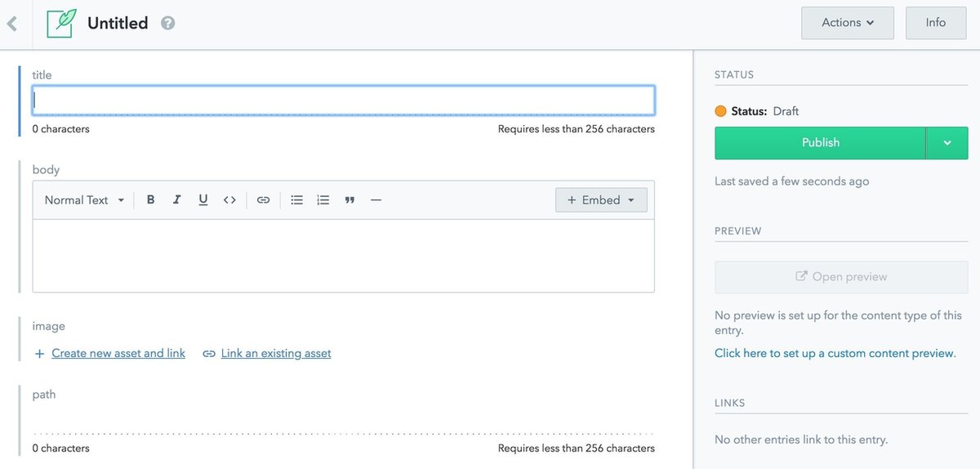Viewport: 980px width, 469px height.
Task: Insert a hyperlink via toolbar link icon
Action: (x=263, y=200)
